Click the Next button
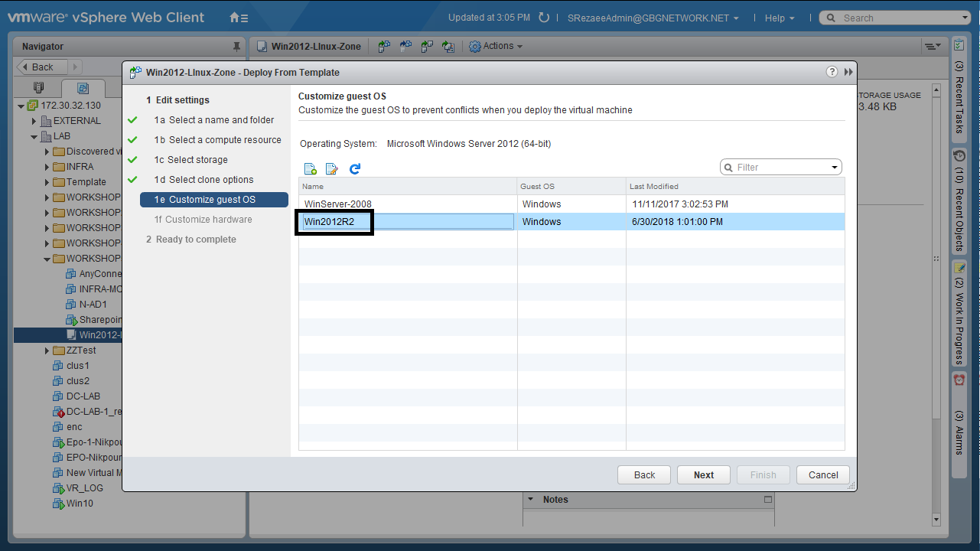Screen dimensions: 980x551 (703, 474)
